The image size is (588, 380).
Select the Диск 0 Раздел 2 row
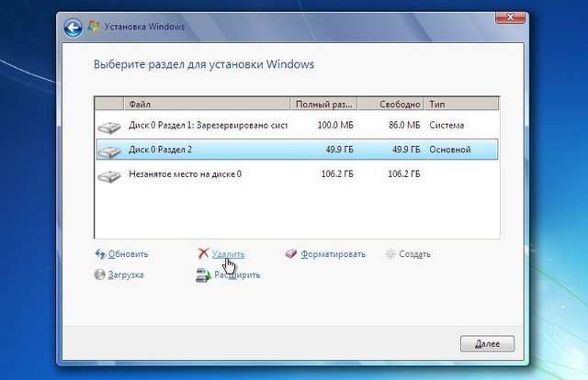pos(298,149)
